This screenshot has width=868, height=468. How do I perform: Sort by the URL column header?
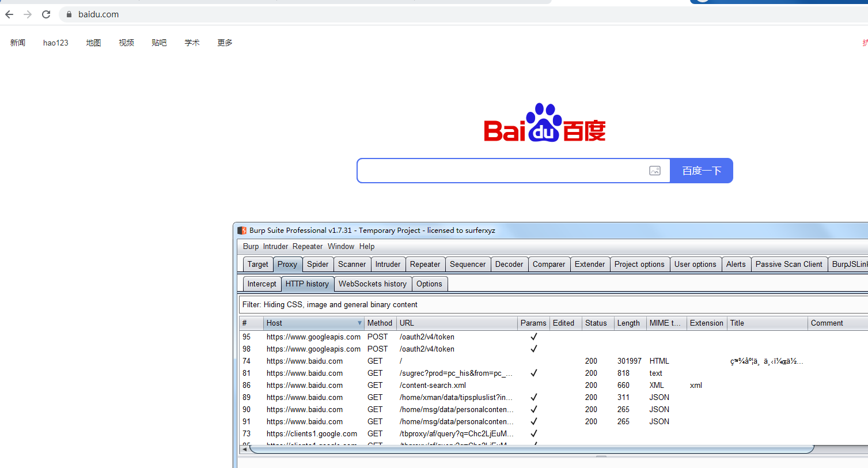click(x=457, y=323)
